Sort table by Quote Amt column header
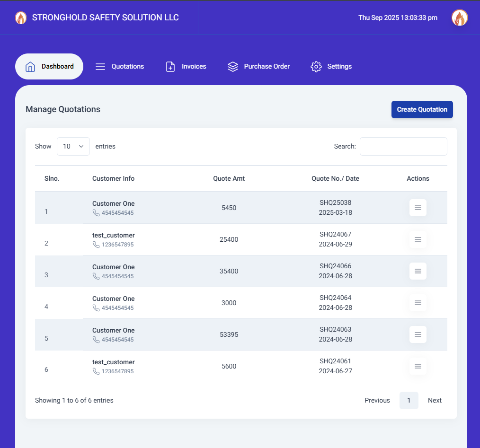 [229, 179]
